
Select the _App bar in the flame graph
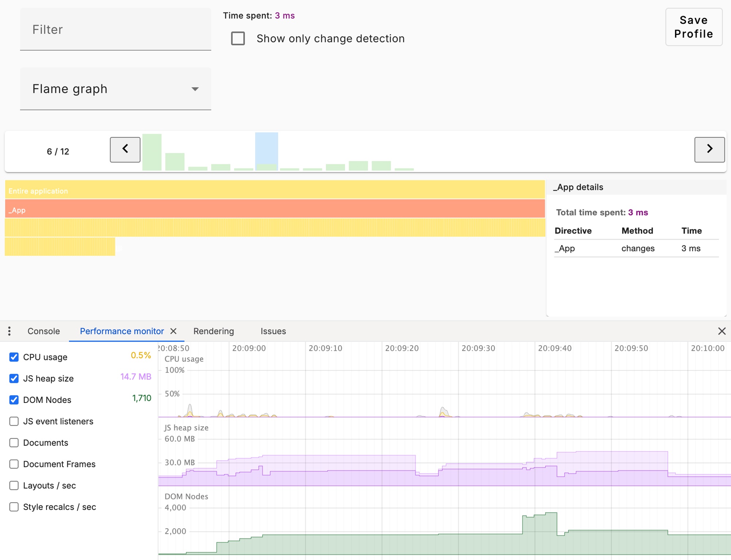[256, 210]
